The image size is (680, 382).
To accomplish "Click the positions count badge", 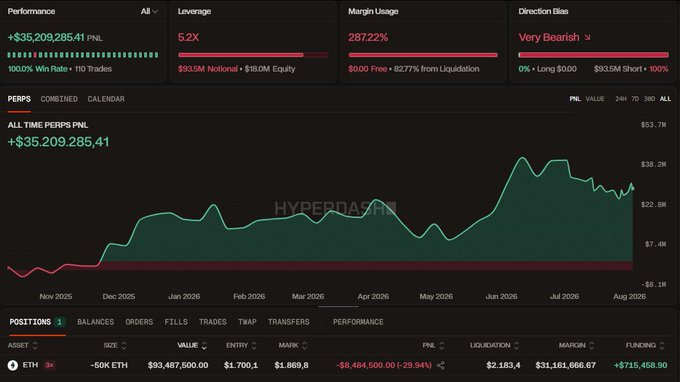I will tap(59, 322).
